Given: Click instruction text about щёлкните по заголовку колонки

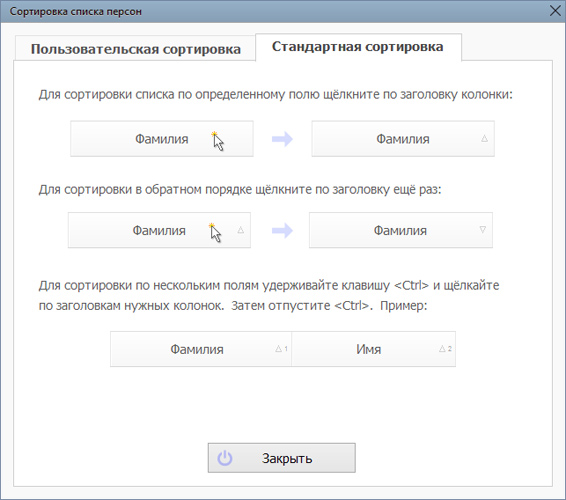Looking at the screenshot, I should pos(275,95).
